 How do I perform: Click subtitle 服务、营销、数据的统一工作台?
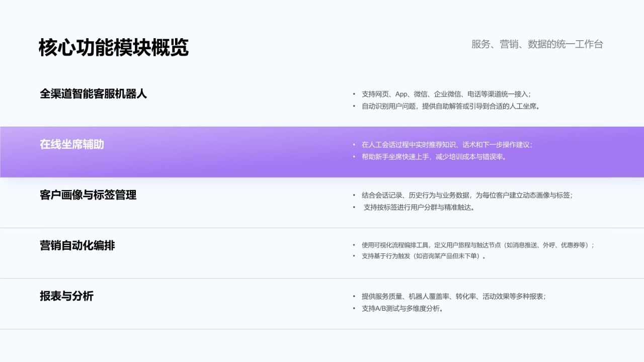[x=537, y=44]
